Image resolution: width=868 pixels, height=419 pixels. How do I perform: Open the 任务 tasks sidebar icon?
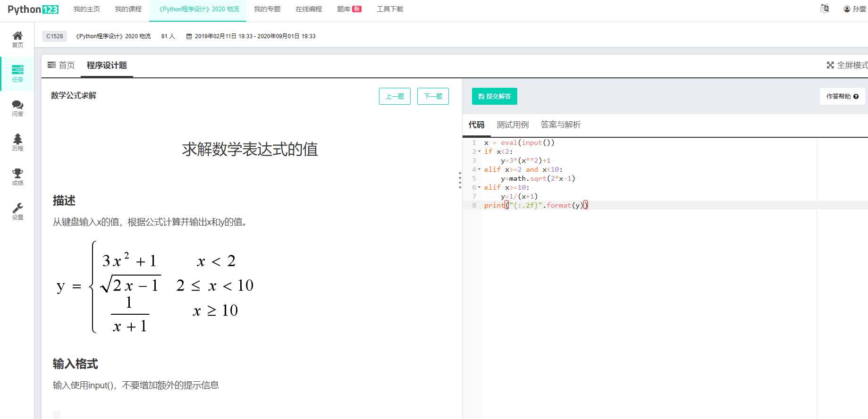coord(17,74)
